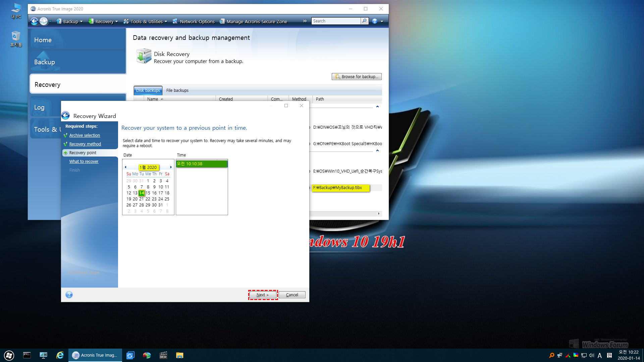Select the Recovery method step
Viewport: 644px width, 362px height.
(x=85, y=144)
